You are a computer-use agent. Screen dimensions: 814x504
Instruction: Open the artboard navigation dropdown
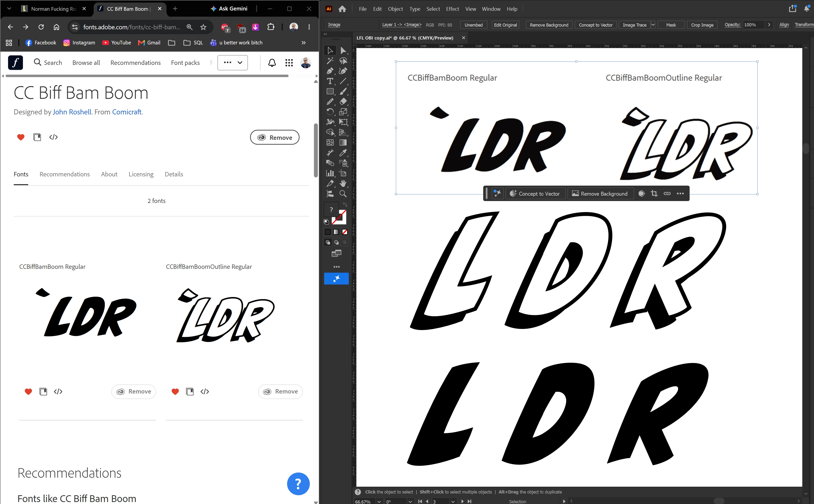coord(453,501)
